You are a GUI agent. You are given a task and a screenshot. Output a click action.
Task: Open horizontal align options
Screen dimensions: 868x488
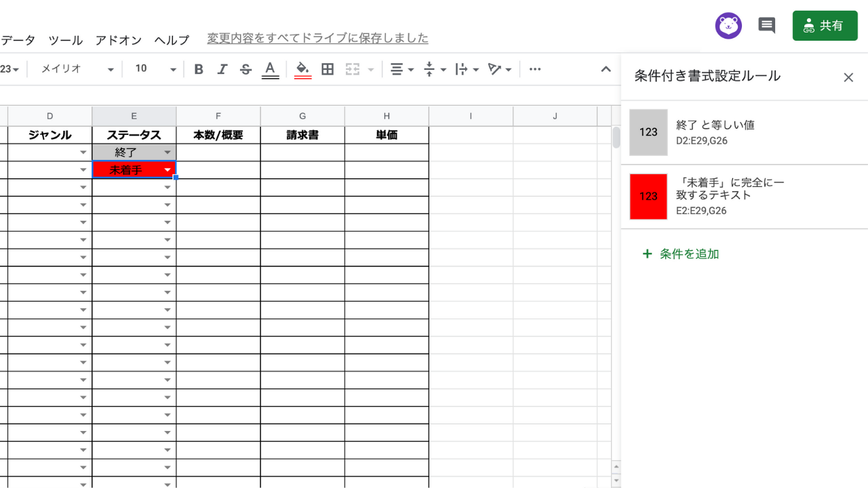click(x=402, y=69)
